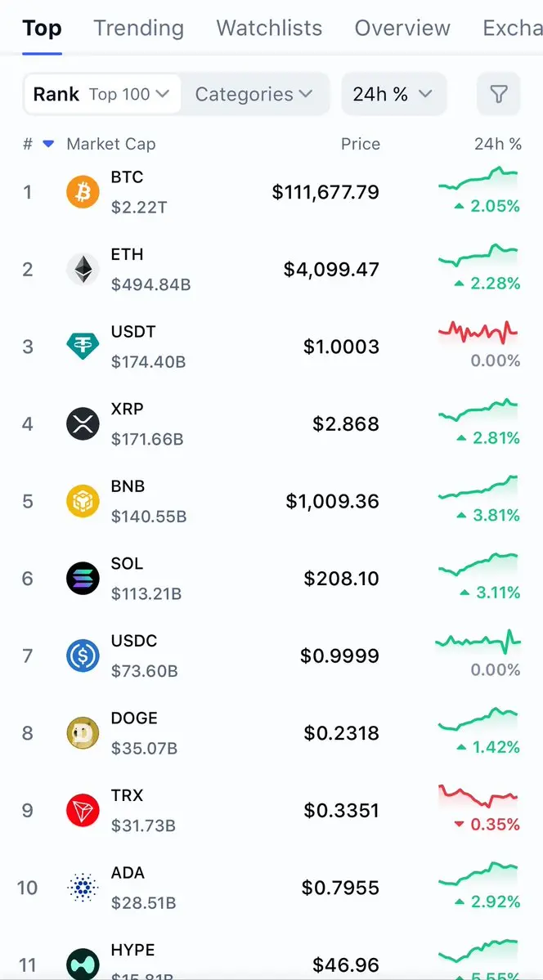Image resolution: width=543 pixels, height=980 pixels.
Task: Sort by Market Cap column header
Action: tap(111, 144)
